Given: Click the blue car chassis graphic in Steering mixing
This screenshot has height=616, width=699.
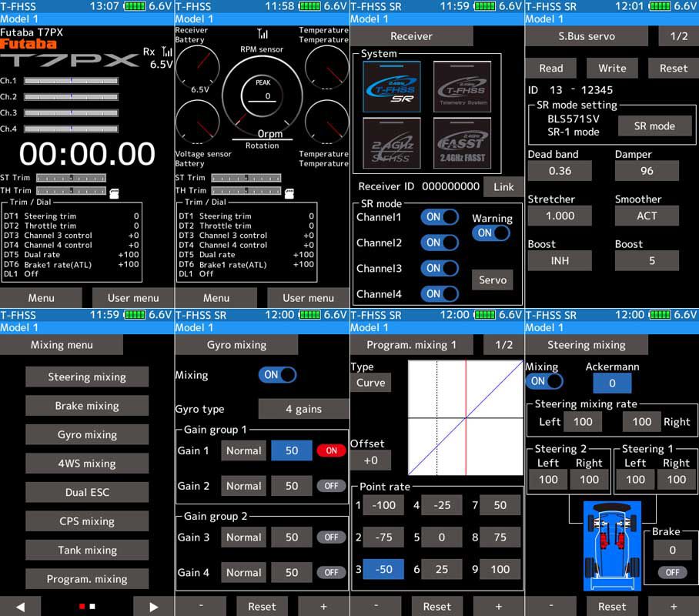Looking at the screenshot, I should tap(612, 546).
